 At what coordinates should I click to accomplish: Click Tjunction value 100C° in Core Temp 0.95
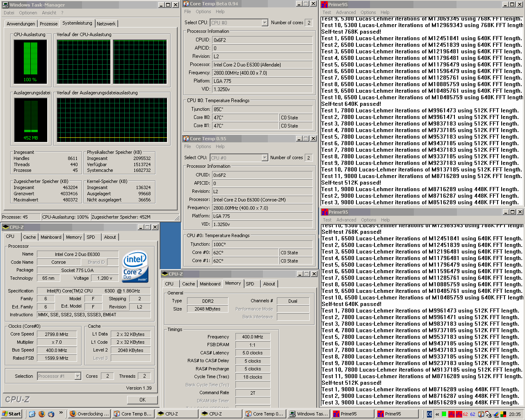pos(262,244)
